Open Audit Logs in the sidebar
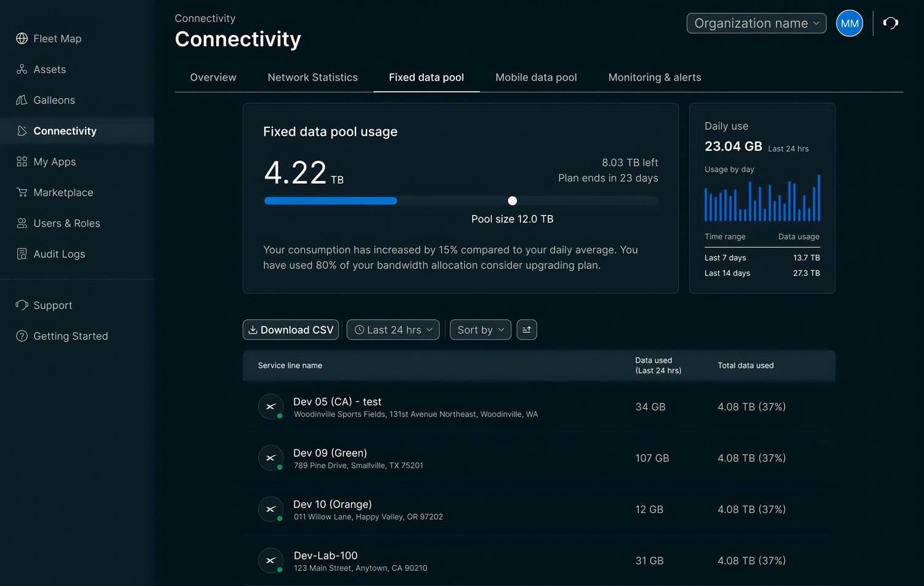The height and width of the screenshot is (586, 924). click(x=59, y=254)
